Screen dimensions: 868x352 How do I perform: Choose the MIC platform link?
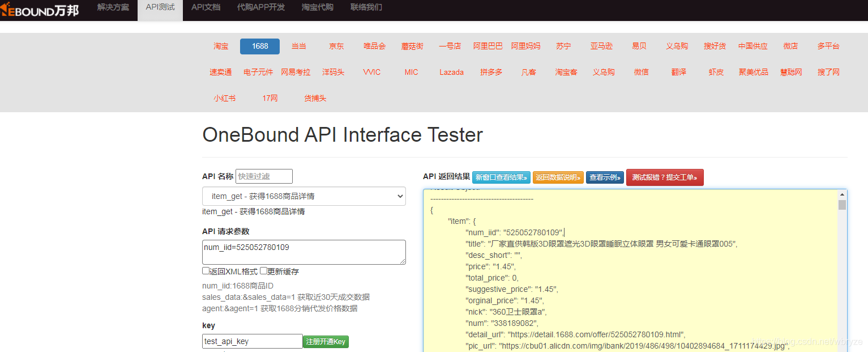pos(412,73)
